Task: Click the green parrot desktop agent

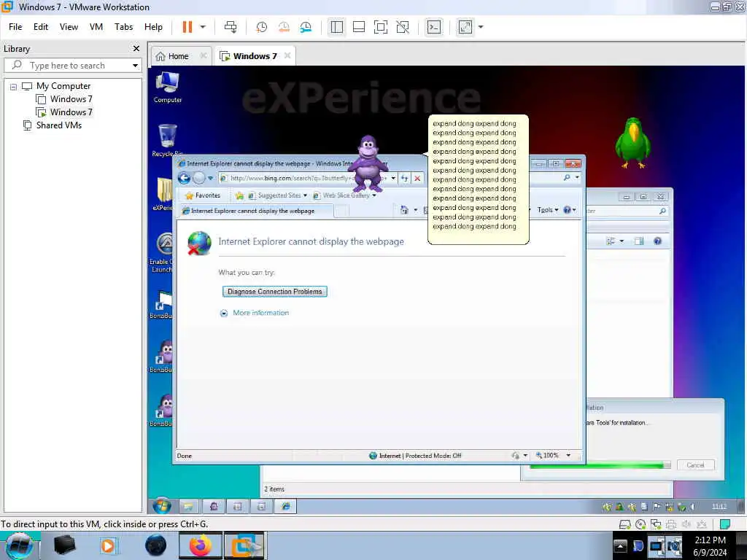Action: 632,144
